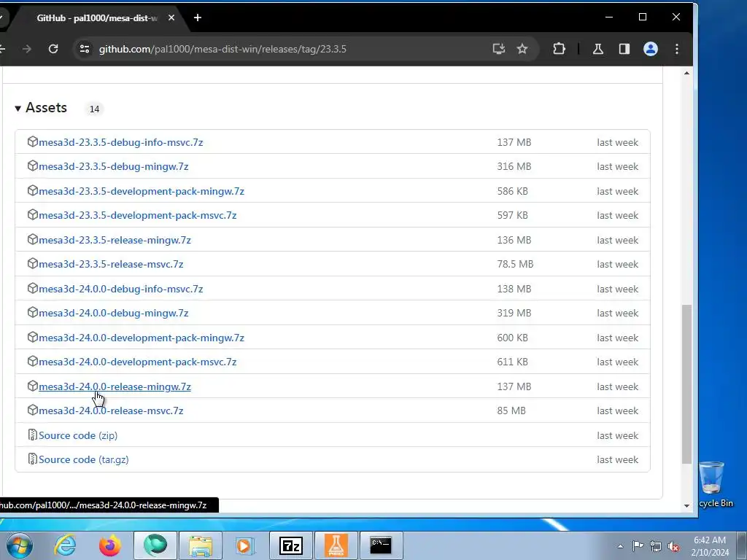Click the vertical scrollbar thumb
Viewport: 747px width, 560px height.
click(686, 384)
